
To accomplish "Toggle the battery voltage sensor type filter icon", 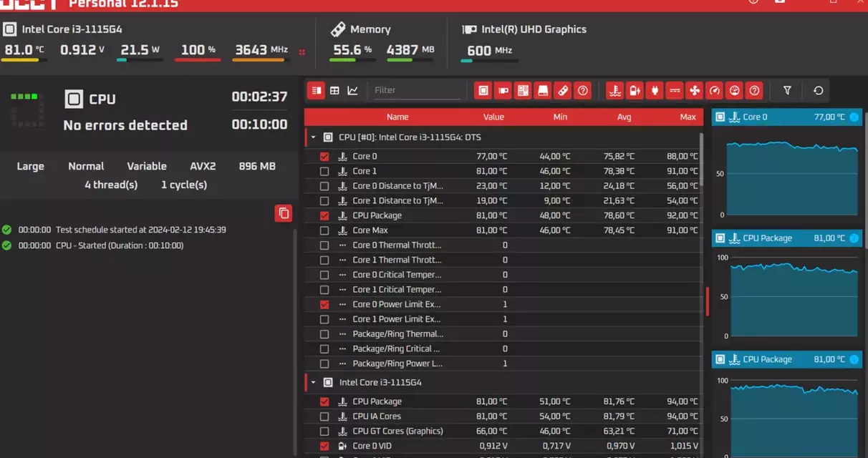I will (634, 90).
